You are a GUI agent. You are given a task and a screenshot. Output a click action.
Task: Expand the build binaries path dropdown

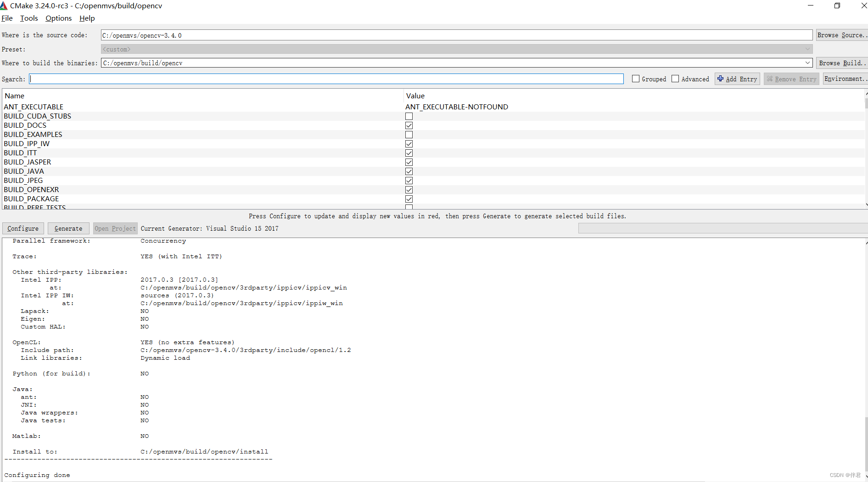tap(807, 63)
